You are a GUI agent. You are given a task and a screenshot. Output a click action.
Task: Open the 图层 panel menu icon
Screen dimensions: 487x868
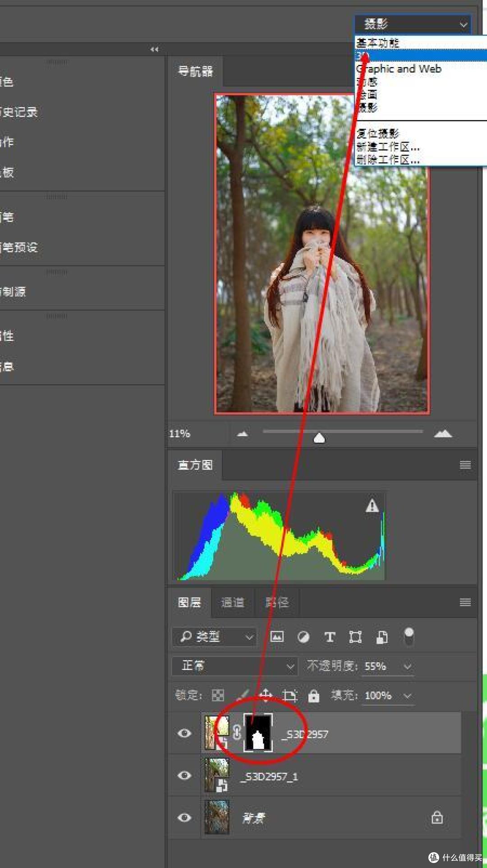[x=465, y=602]
